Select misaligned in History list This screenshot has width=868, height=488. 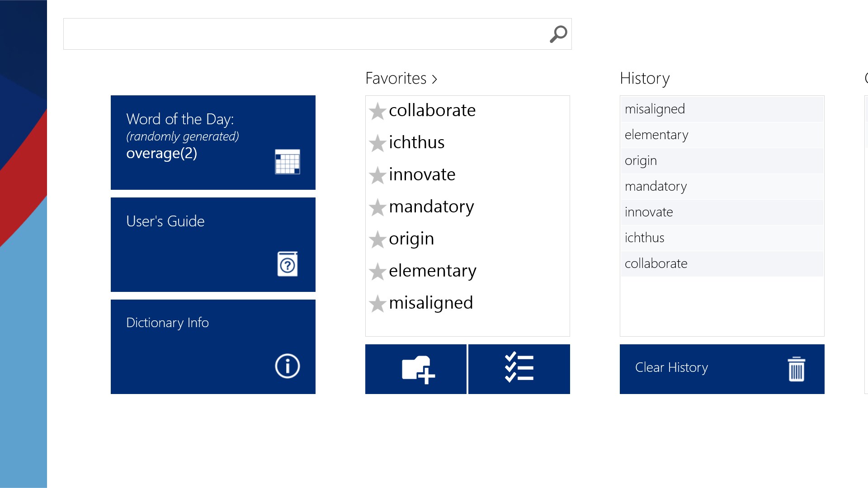tap(655, 109)
